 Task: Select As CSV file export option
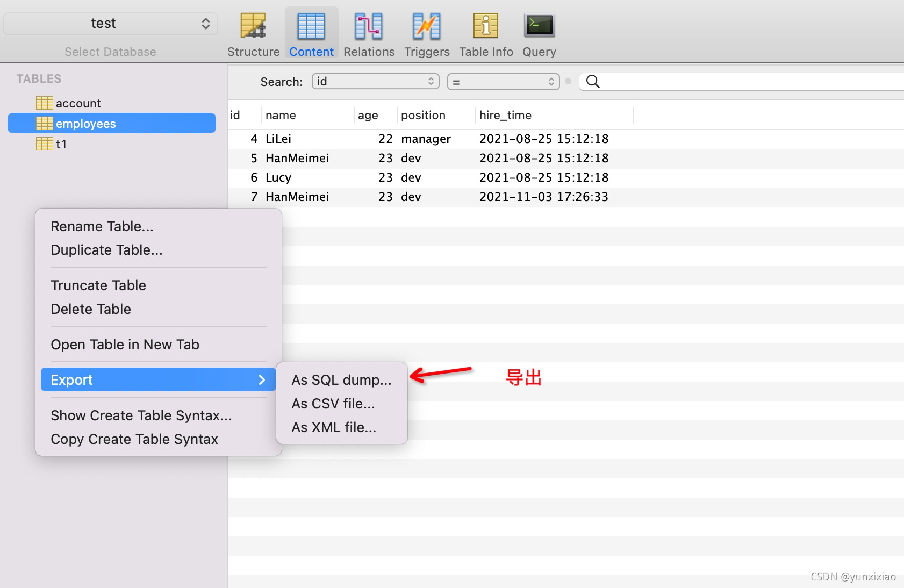[x=333, y=403]
